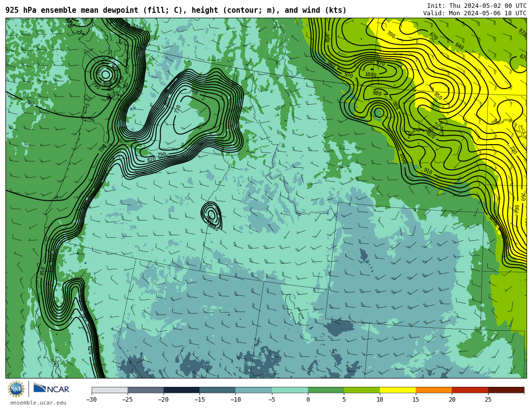Pick the mint -5 to 0 colorbar segment
The width and height of the screenshot is (532, 409).
(x=290, y=390)
